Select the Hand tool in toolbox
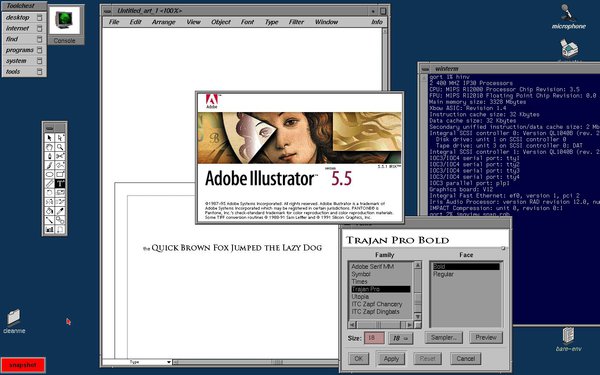This screenshot has height=375, width=600. (49, 147)
